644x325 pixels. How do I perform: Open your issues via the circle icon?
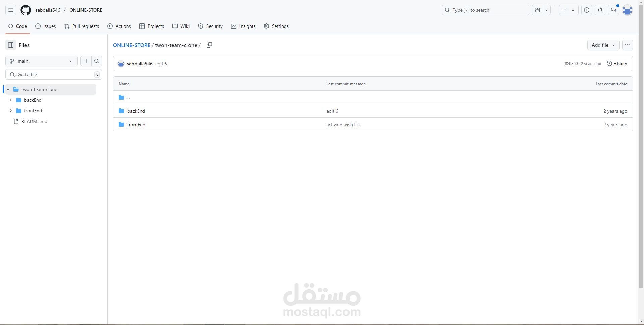click(587, 10)
